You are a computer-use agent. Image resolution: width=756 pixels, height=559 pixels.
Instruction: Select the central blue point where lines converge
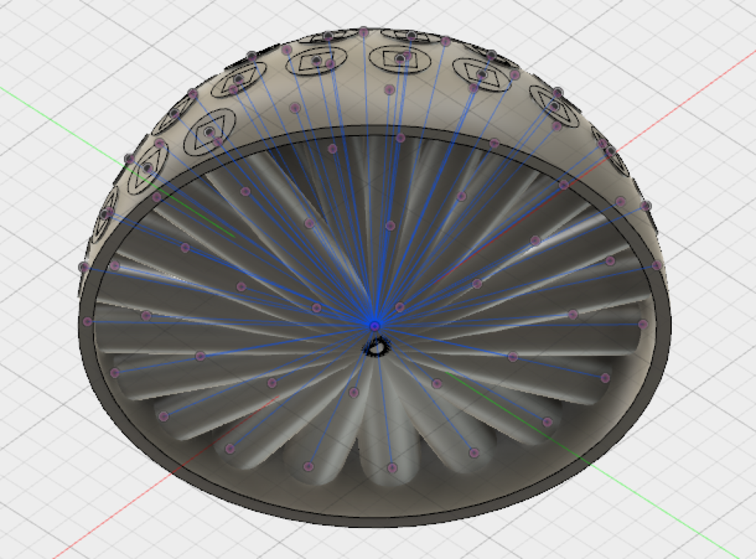point(374,326)
